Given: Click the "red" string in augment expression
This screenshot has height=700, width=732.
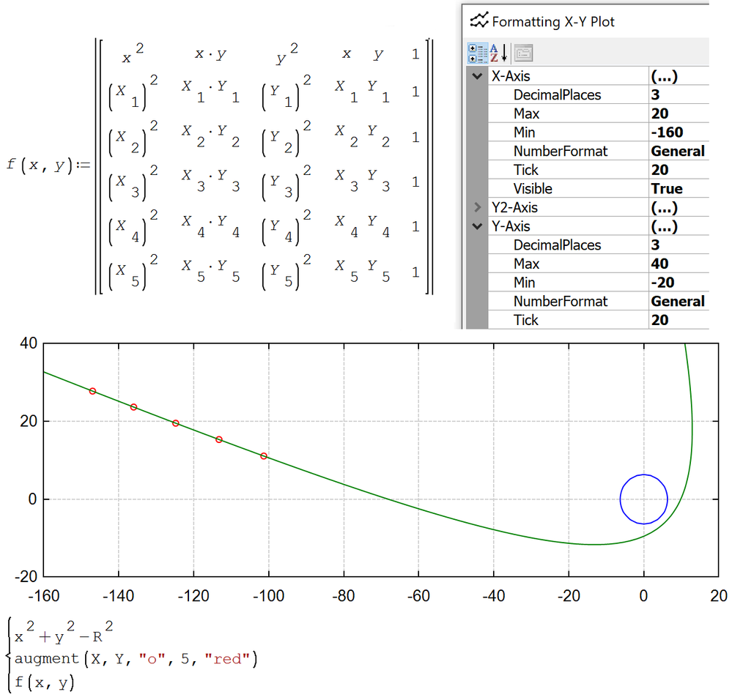Looking at the screenshot, I should (228, 658).
